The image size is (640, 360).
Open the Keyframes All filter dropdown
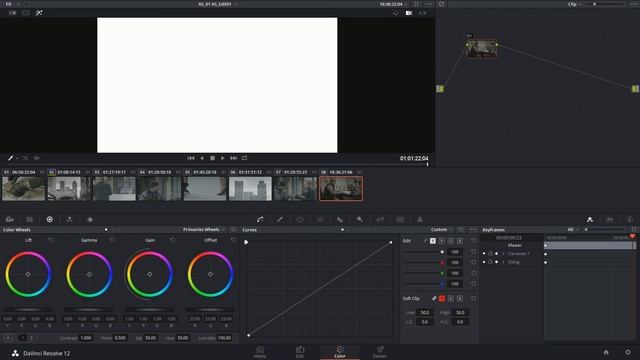(x=573, y=230)
